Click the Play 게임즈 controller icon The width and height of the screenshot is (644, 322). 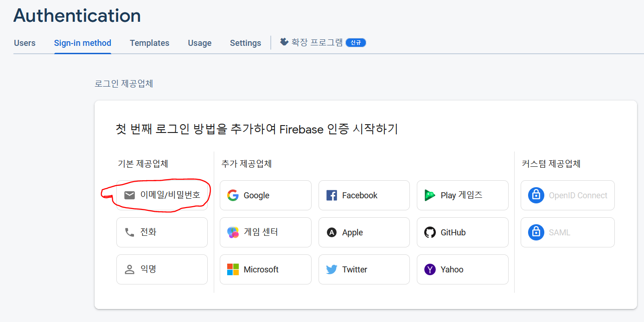pyautogui.click(x=430, y=195)
